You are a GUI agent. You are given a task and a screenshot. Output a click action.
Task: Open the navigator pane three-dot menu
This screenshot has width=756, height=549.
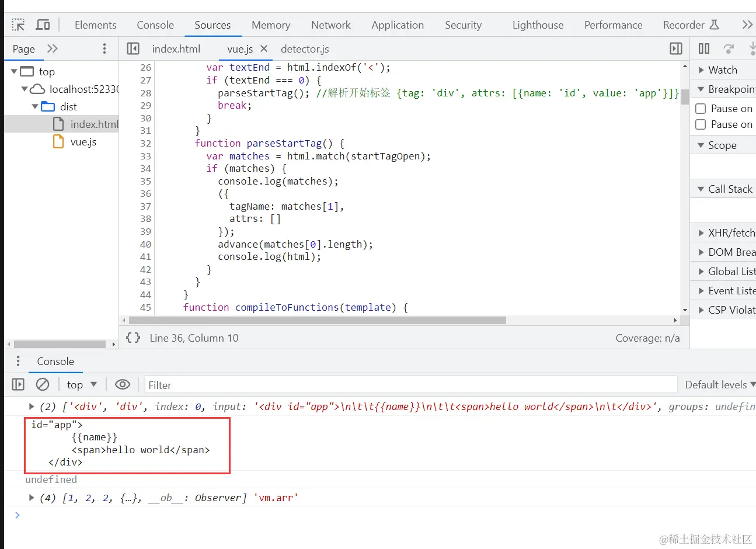(104, 48)
